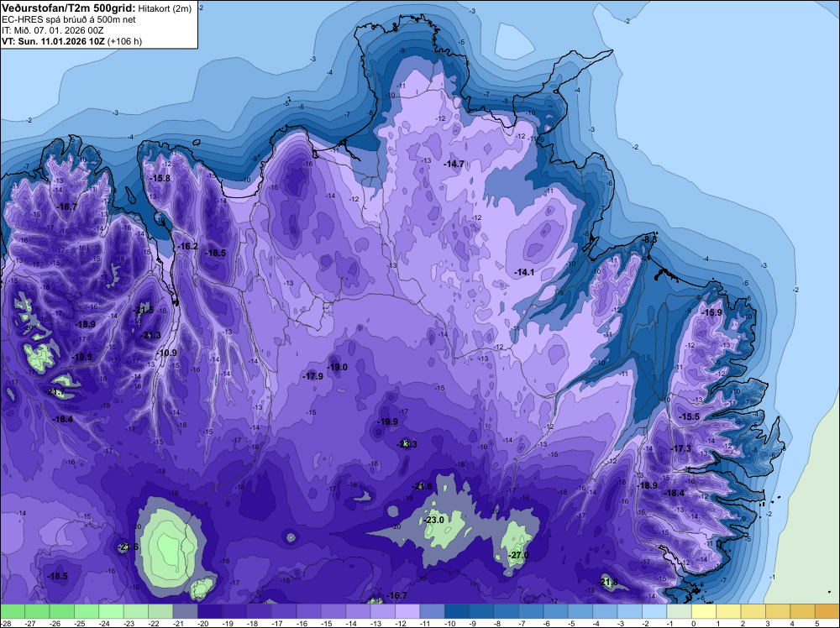
Task: Click the -18.7 temperature value
Action: pos(67,207)
